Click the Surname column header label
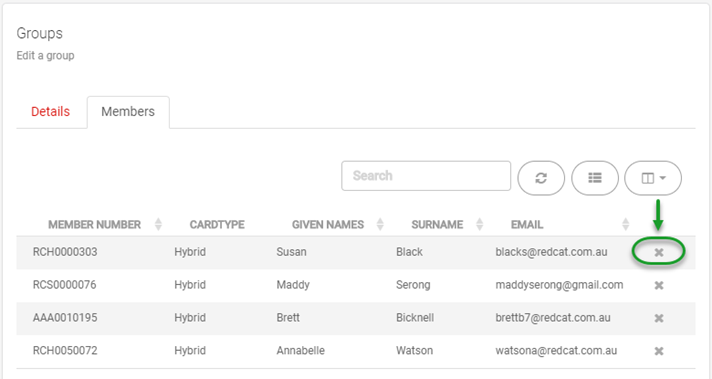The height and width of the screenshot is (379, 712). tap(437, 225)
